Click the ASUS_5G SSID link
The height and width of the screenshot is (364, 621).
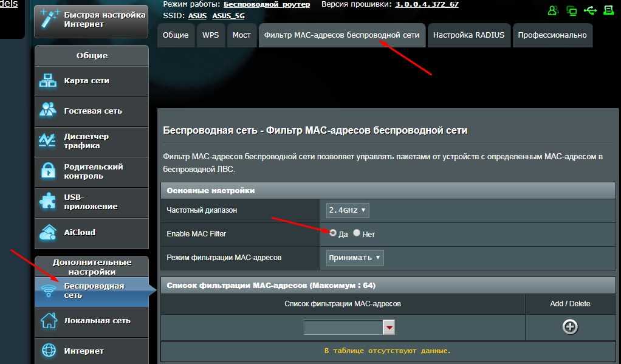pos(228,16)
